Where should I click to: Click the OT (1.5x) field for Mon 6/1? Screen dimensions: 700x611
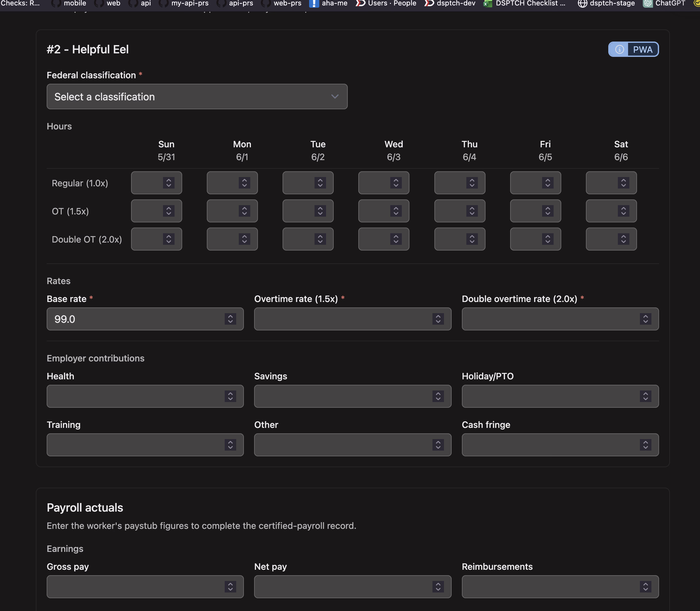tap(232, 211)
